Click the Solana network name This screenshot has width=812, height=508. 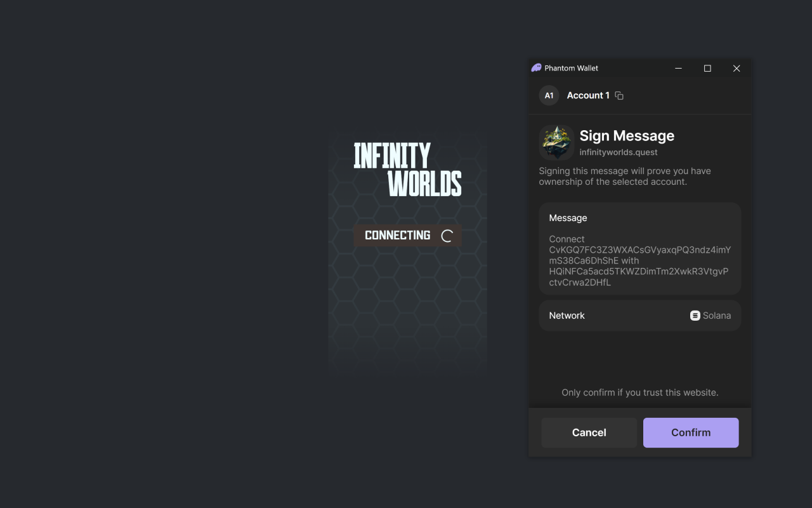pos(717,316)
